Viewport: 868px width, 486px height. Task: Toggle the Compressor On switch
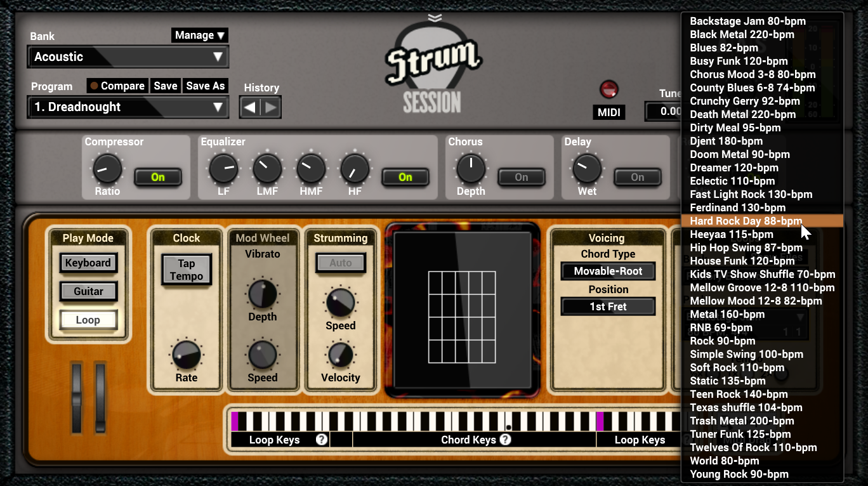click(x=158, y=177)
